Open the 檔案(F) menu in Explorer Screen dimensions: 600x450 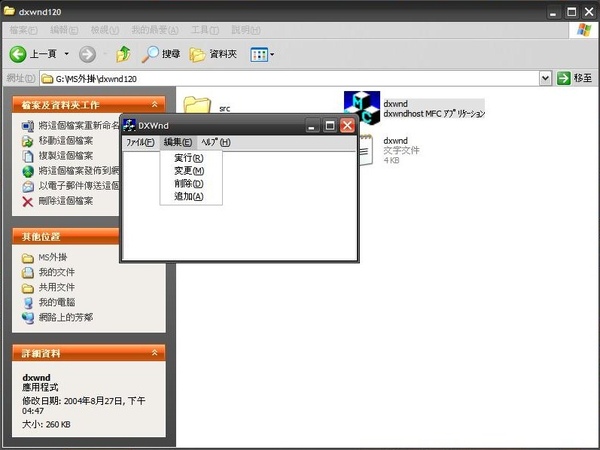coord(23,30)
